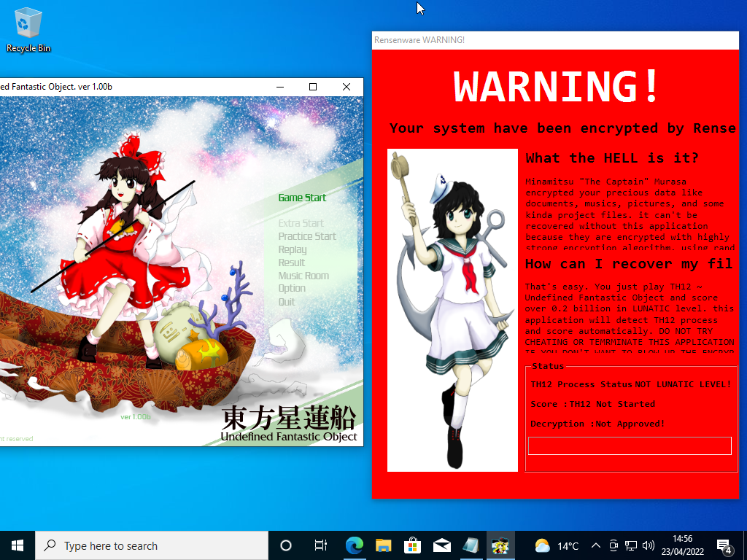This screenshot has width=747, height=560.
Task: Select Game Start to begin playing
Action: tap(302, 197)
